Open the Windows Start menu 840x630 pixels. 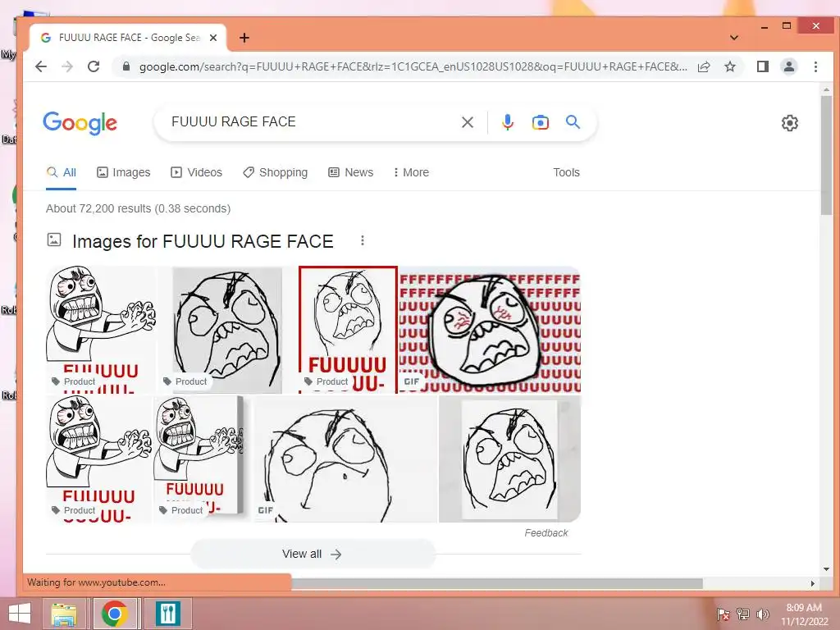[x=20, y=614]
